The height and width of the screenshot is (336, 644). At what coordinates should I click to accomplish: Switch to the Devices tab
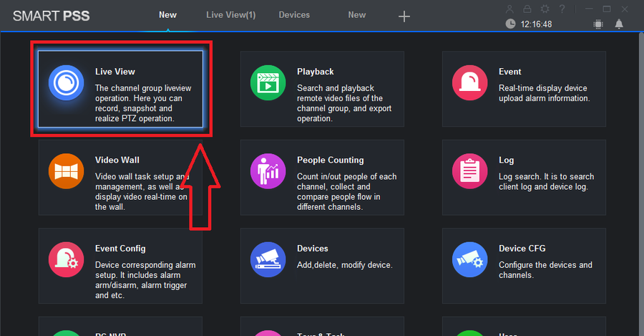point(294,15)
